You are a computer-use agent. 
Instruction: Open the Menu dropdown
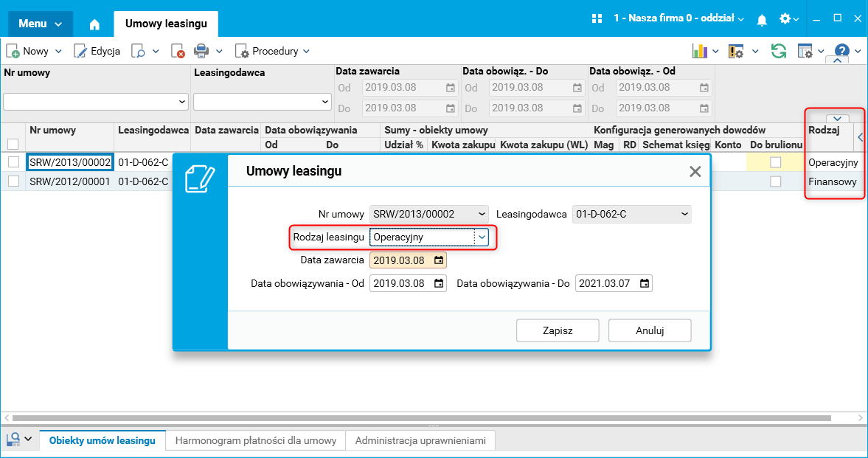coord(41,24)
